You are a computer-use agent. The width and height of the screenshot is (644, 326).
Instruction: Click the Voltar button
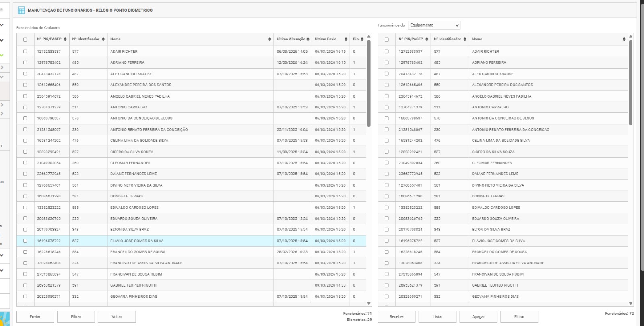coord(117,317)
